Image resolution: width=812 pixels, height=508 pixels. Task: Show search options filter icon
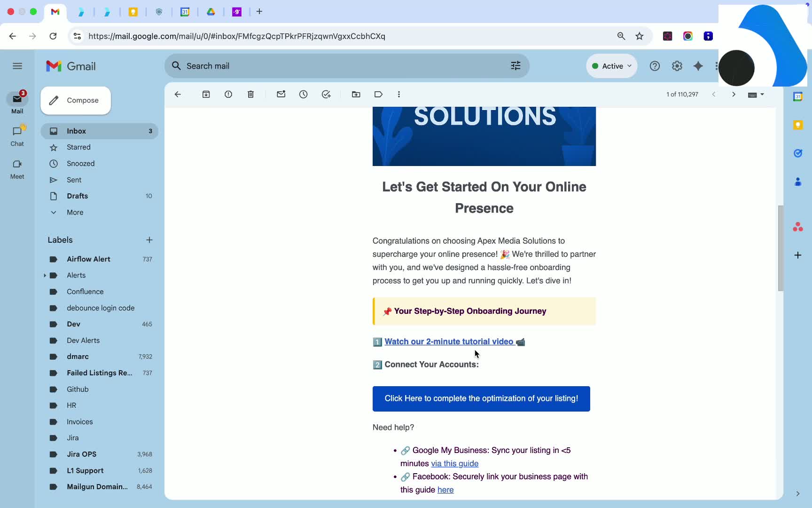[515, 66]
